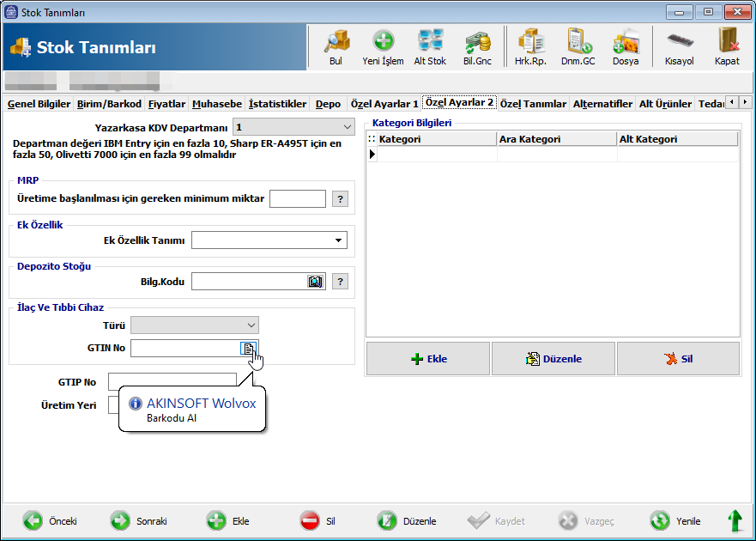The width and height of the screenshot is (756, 541).
Task: Open Bil.Gnc toolbar tool
Action: click(477, 46)
